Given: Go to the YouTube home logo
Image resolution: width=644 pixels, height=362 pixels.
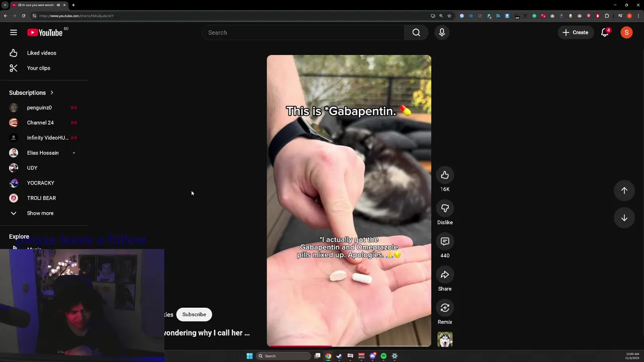Looking at the screenshot, I should pos(45,33).
